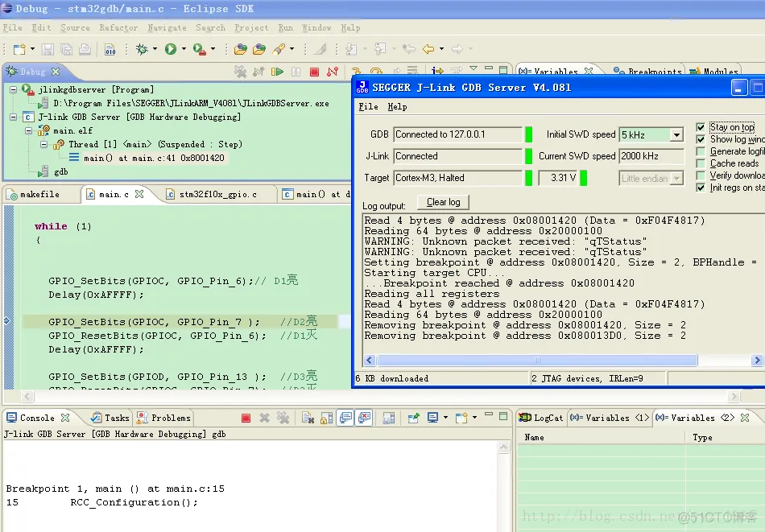The width and height of the screenshot is (765, 532).
Task: Click the Save toolbar icon
Action: tap(48, 49)
